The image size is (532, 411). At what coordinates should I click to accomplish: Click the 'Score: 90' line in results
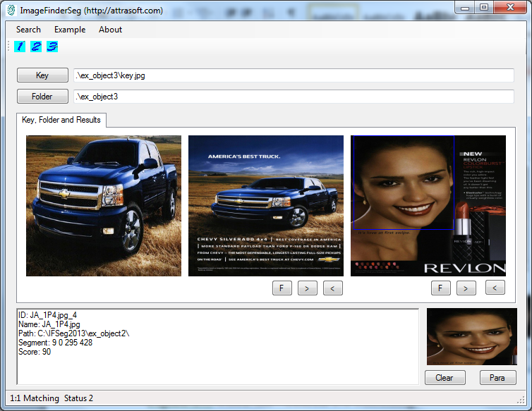click(x=35, y=352)
